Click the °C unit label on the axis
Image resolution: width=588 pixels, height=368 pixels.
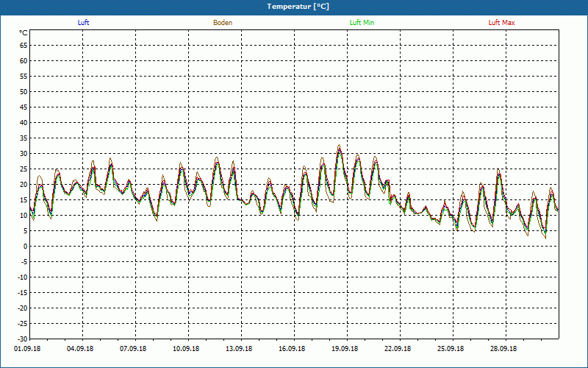click(24, 33)
